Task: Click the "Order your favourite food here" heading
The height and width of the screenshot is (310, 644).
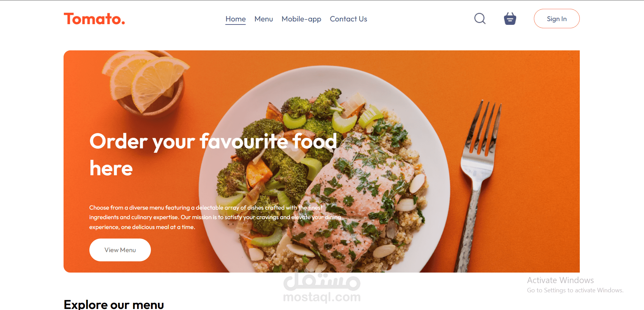Action: (x=213, y=155)
